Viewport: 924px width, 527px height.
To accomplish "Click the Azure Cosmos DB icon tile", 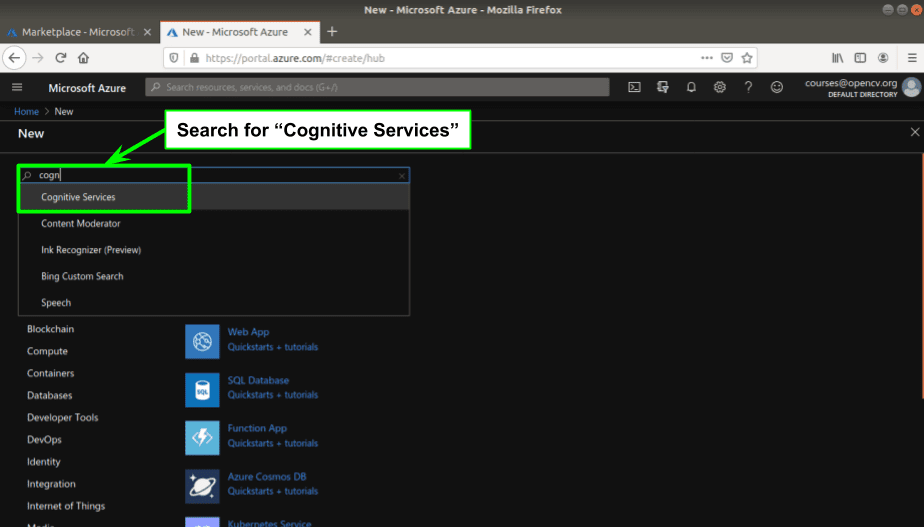I will 202,486.
